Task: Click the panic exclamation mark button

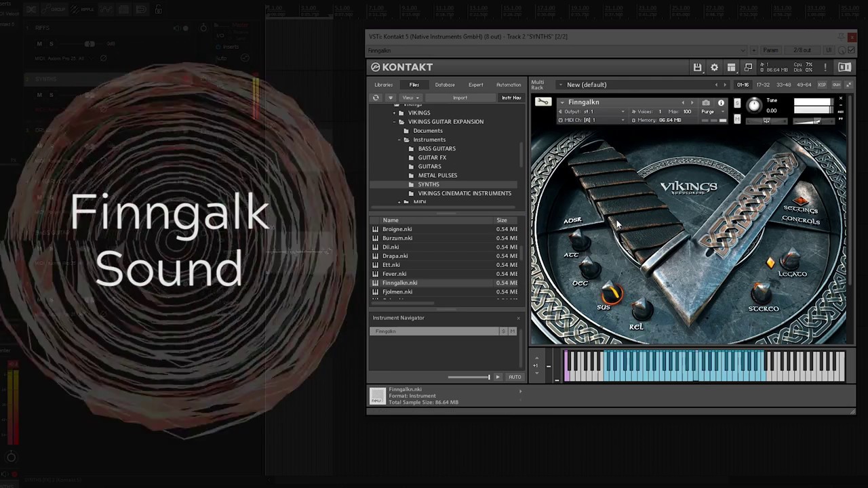Action: 825,67
